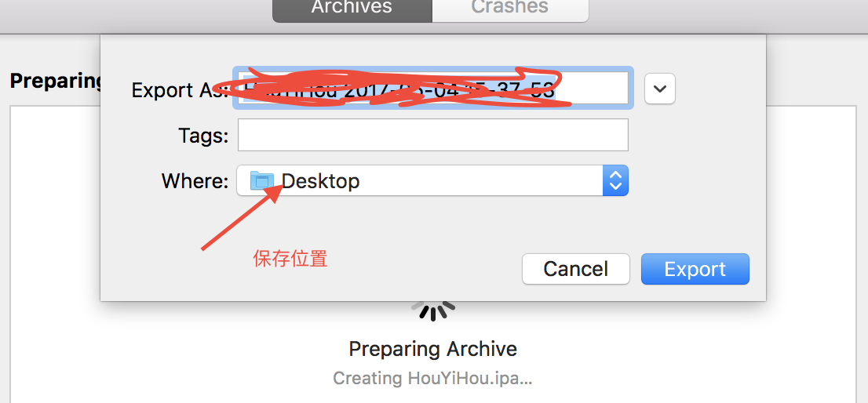Click the red 保存位置 annotation text
Image resolution: width=868 pixels, height=403 pixels.
[x=290, y=259]
